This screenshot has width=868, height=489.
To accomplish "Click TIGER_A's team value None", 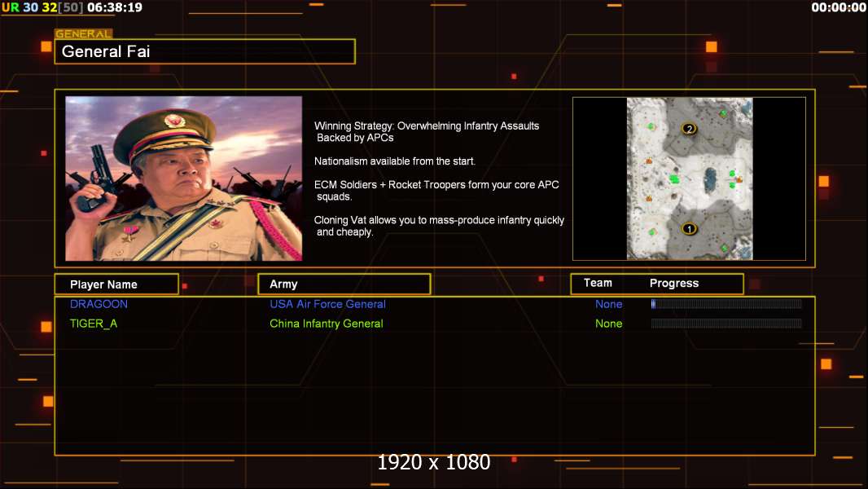I will [x=608, y=324].
